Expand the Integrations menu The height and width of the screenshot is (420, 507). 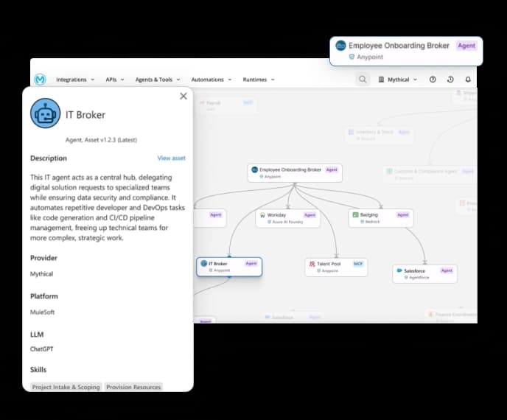click(x=75, y=80)
